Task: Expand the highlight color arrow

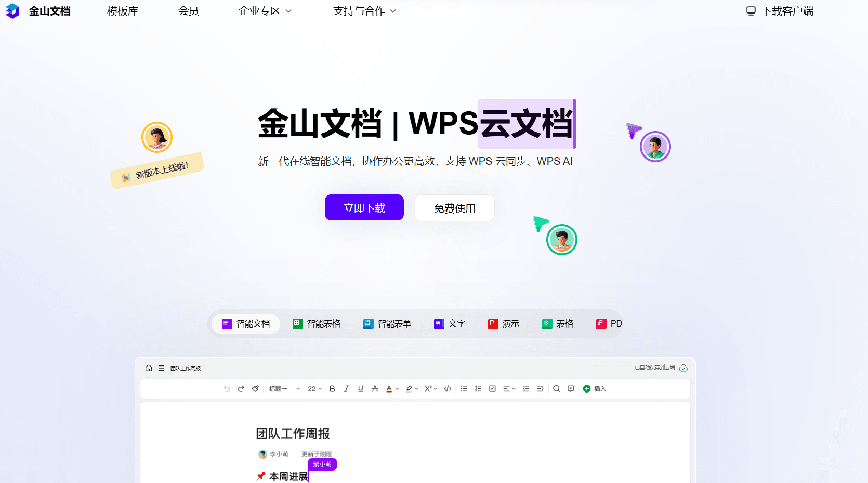Action: pos(417,389)
